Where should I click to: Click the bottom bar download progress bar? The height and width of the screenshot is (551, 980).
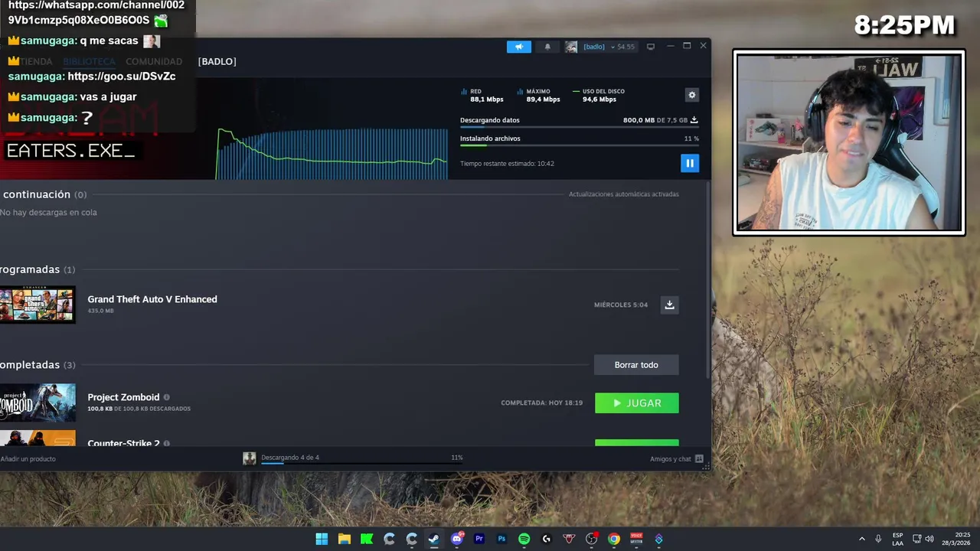361,464
